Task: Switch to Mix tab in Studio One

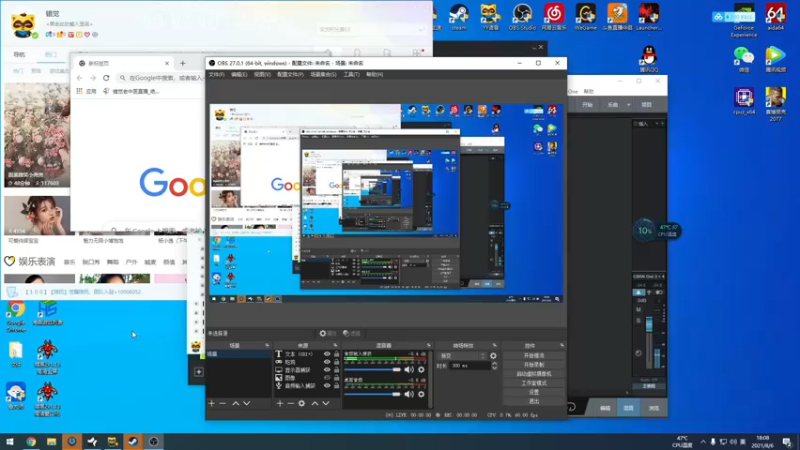Action: (x=629, y=408)
